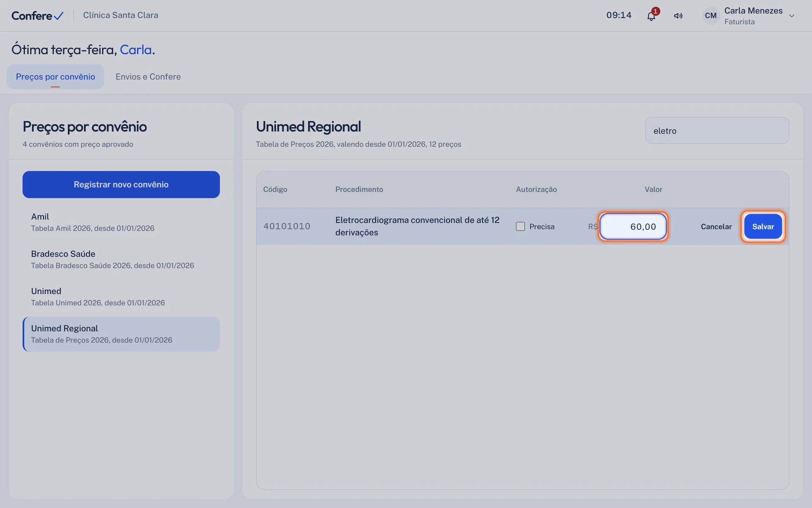
Task: Click the CM user avatar
Action: (710, 16)
